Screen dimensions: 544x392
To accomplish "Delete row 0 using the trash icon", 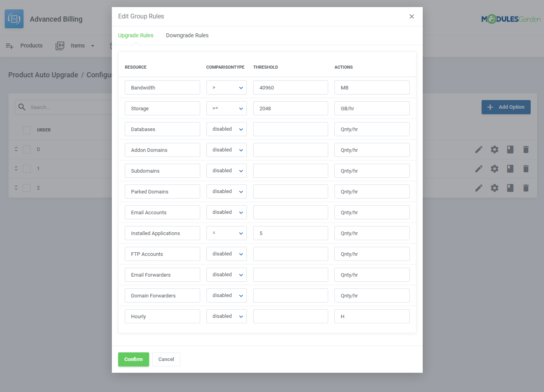I will tap(526, 150).
